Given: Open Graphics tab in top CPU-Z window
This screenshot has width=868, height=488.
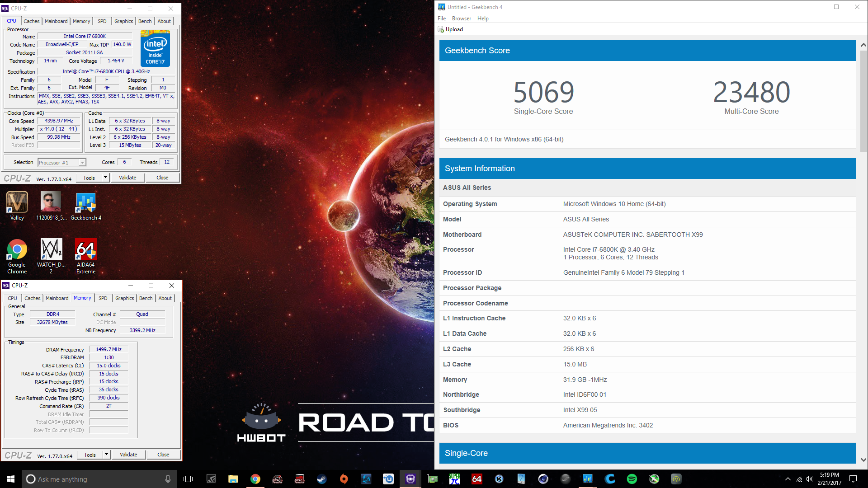Looking at the screenshot, I should 123,21.
